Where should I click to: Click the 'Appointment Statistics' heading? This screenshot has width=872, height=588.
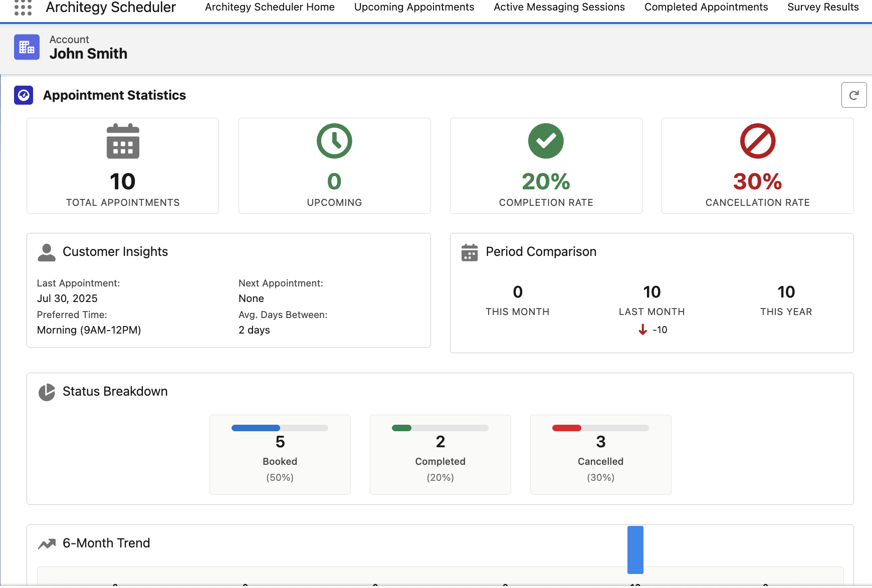(114, 95)
